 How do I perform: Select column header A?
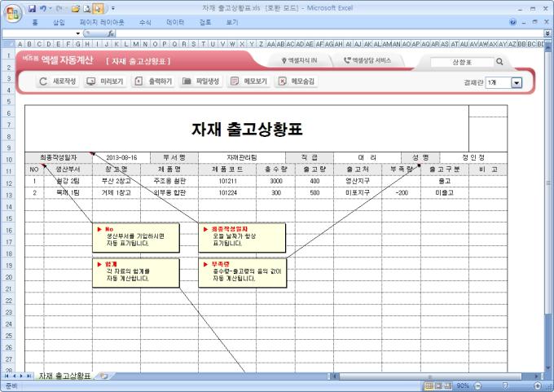[20, 44]
